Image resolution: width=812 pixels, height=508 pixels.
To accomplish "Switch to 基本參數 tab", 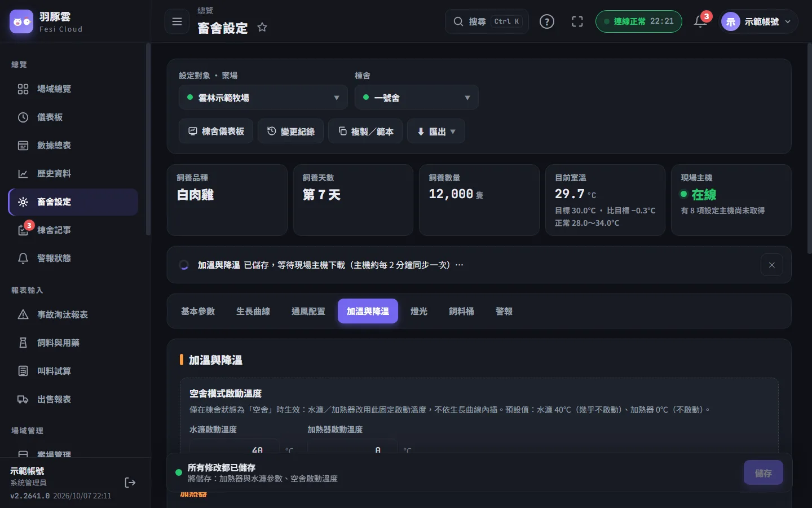I will pos(198,312).
